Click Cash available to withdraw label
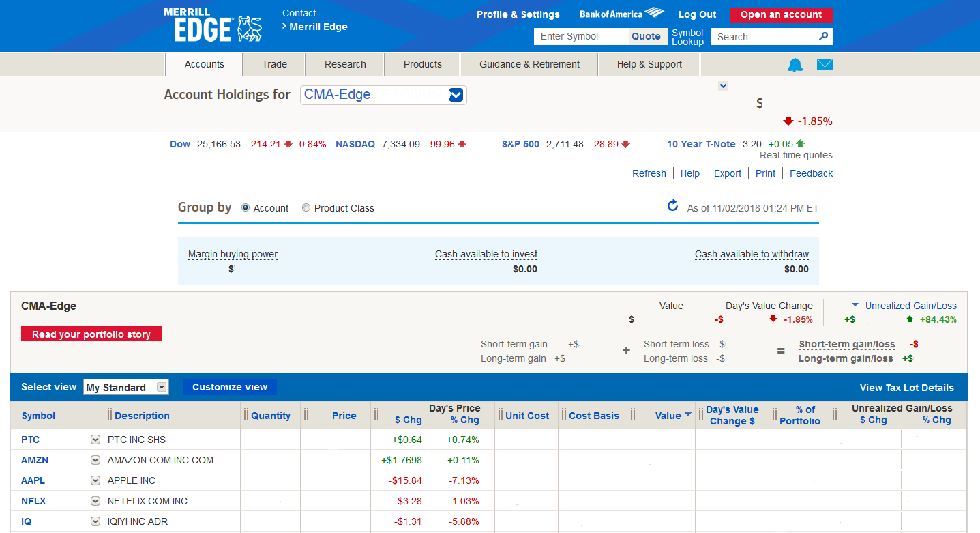 pyautogui.click(x=752, y=255)
